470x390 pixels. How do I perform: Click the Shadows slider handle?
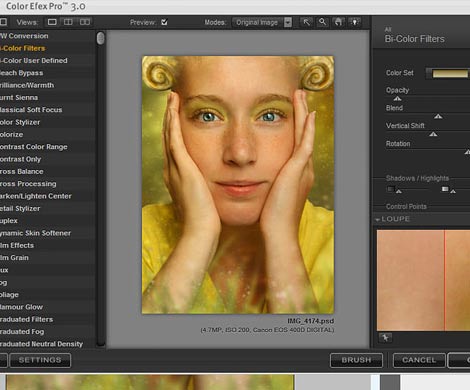[x=399, y=191]
